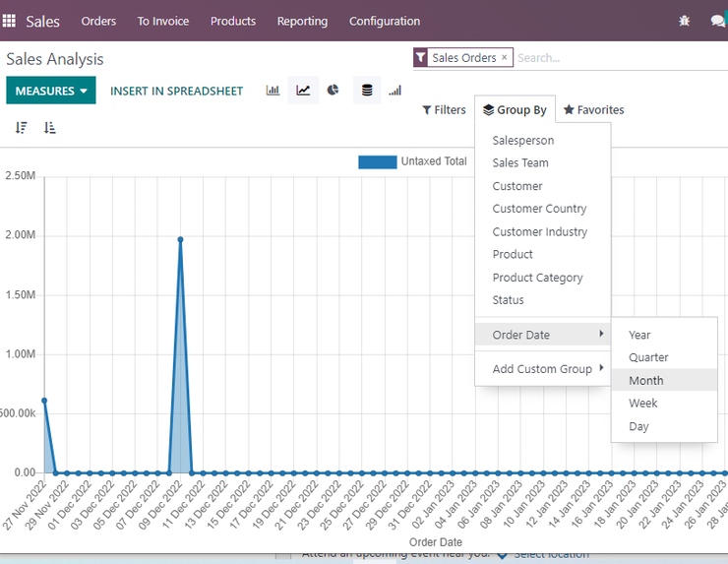Sort chart data descending

[x=22, y=127]
